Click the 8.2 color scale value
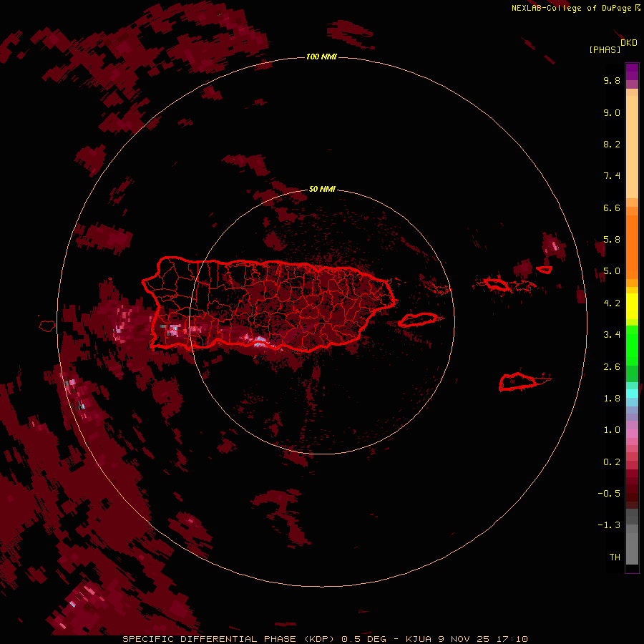Image resolution: width=644 pixels, height=644 pixels. (612, 144)
